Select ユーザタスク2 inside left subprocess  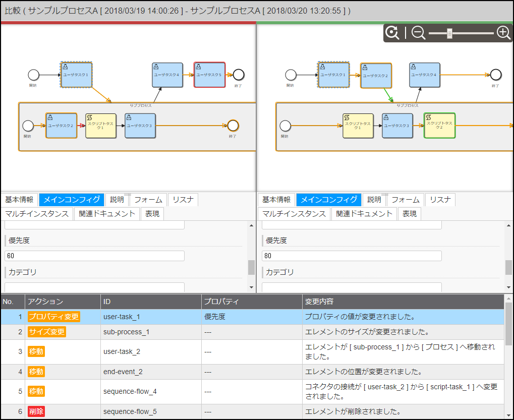click(62, 126)
